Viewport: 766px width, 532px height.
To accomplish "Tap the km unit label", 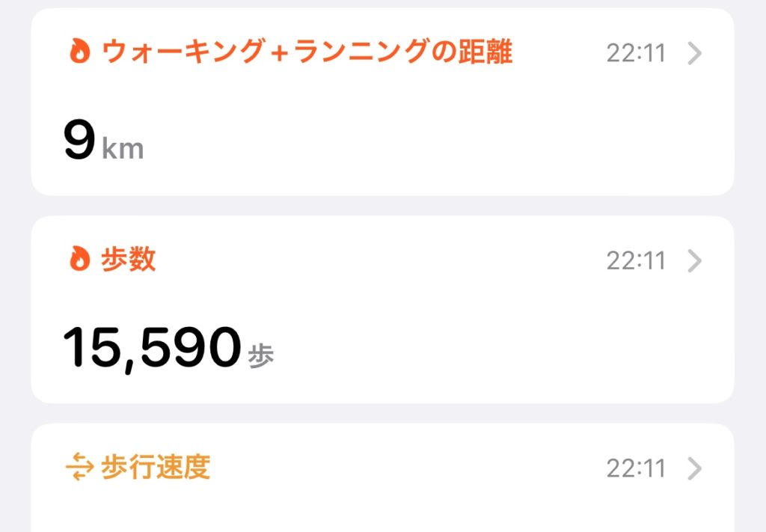I will click(x=123, y=148).
